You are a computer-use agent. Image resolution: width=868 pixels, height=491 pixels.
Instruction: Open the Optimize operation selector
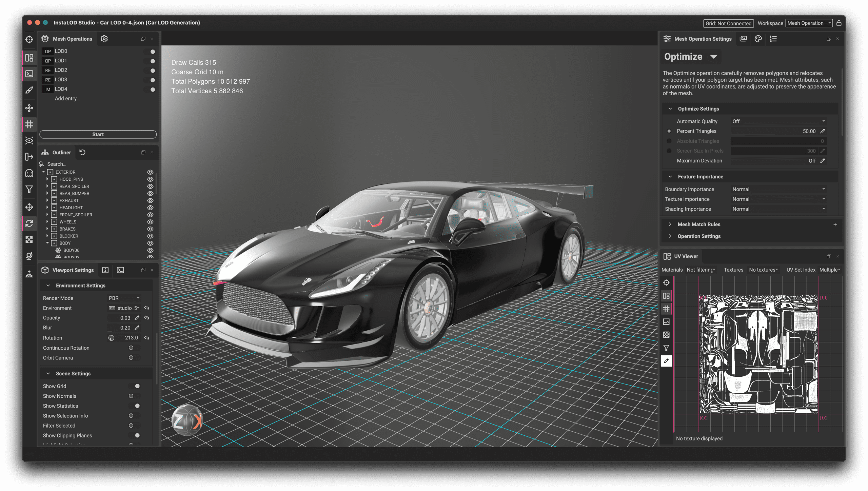click(691, 57)
